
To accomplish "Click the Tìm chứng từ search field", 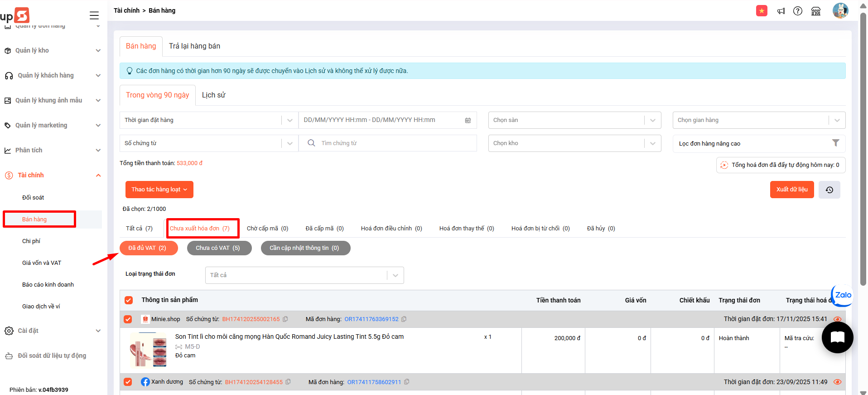I will 394,143.
